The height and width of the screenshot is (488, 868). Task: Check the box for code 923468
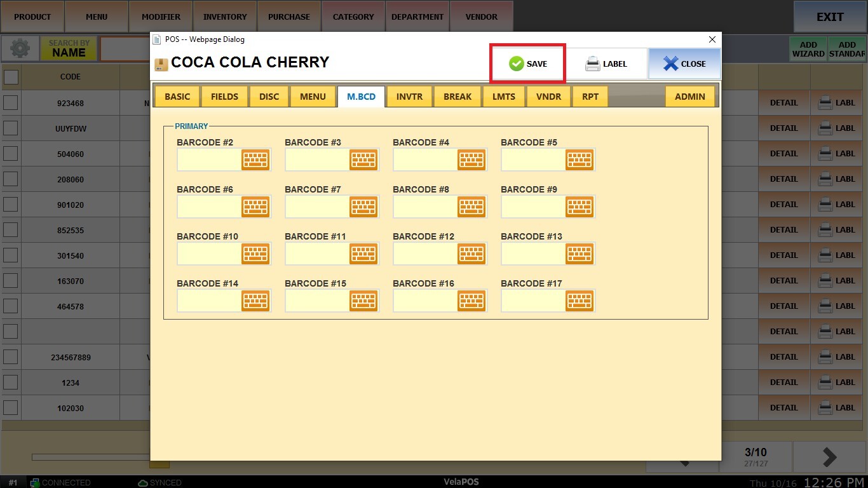[x=11, y=103]
